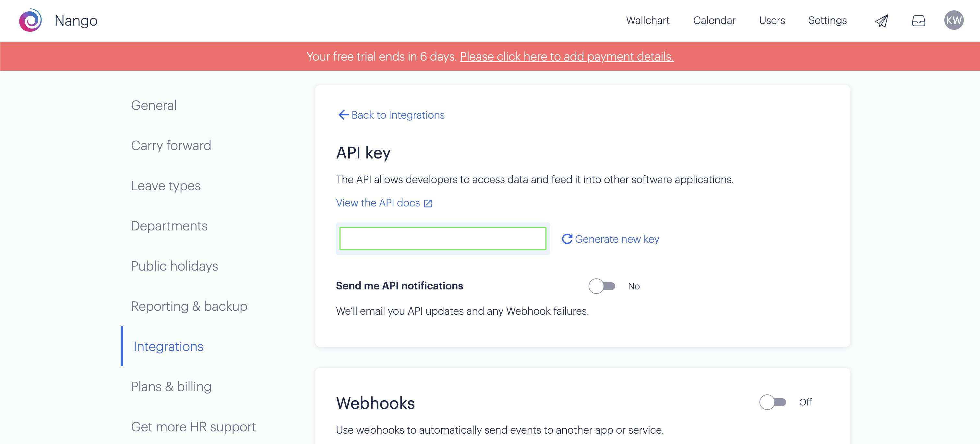This screenshot has height=444, width=980.
Task: Turn on the Webhooks switch
Action: (773, 402)
